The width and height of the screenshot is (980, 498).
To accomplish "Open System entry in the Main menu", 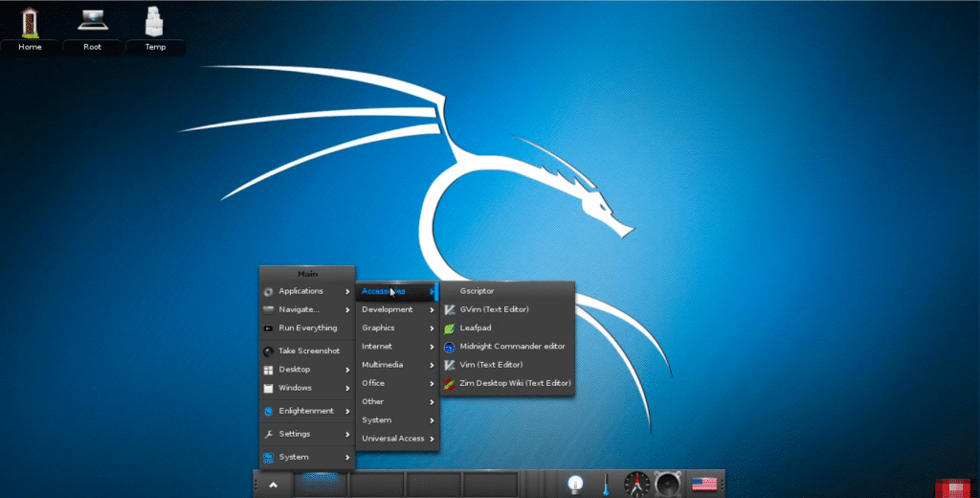I will point(307,458).
